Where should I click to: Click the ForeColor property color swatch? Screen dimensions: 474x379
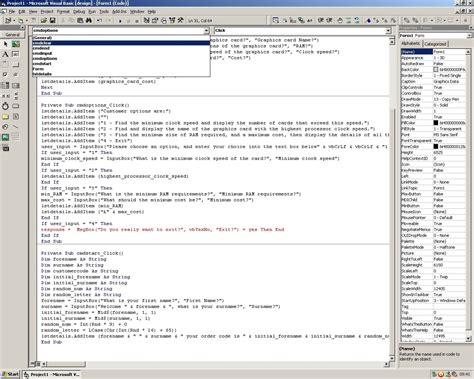click(x=436, y=147)
